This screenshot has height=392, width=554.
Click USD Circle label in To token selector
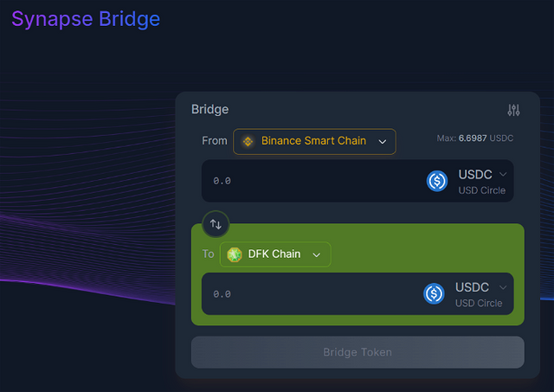click(x=479, y=303)
